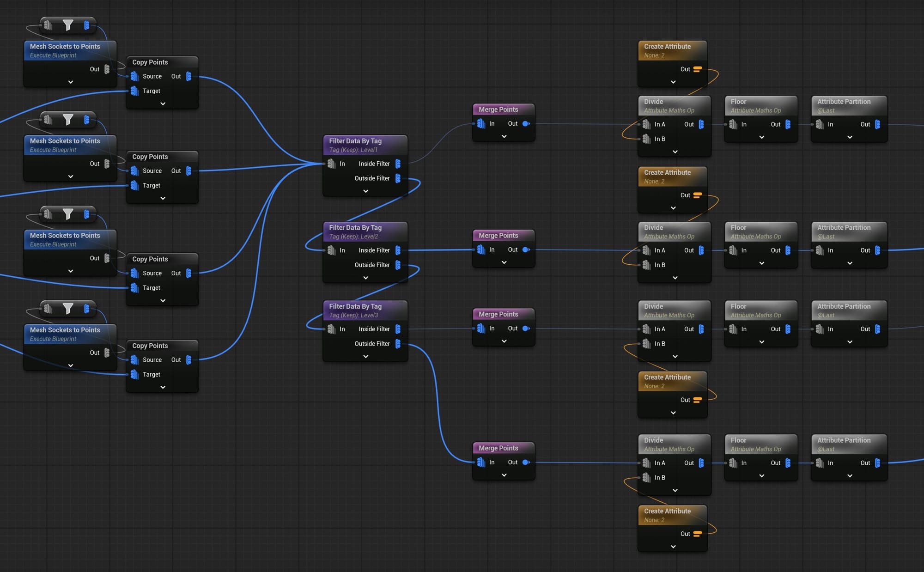This screenshot has width=924, height=572.
Task: Click the In pin on the topmost Floor node
Action: (x=733, y=124)
